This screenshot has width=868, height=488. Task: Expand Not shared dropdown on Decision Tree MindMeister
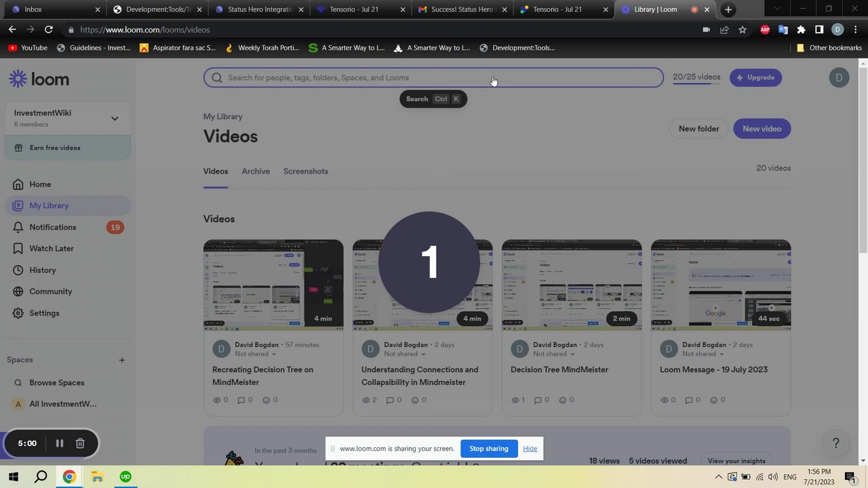(x=554, y=354)
